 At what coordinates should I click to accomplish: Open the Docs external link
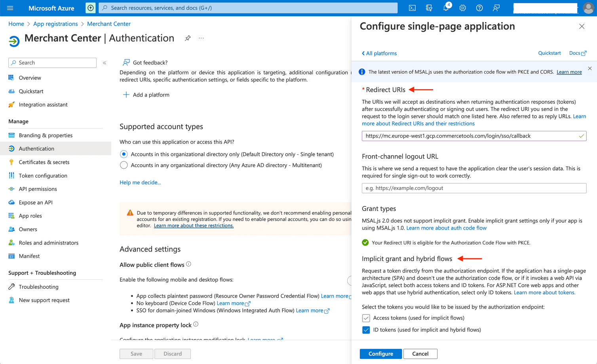click(578, 53)
